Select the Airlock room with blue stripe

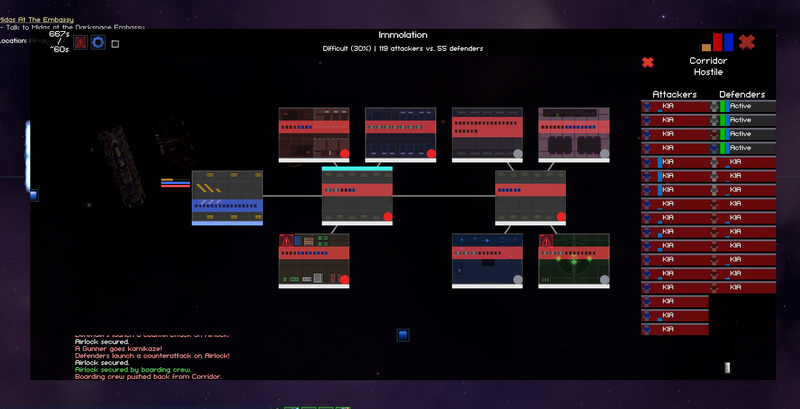[x=227, y=198]
